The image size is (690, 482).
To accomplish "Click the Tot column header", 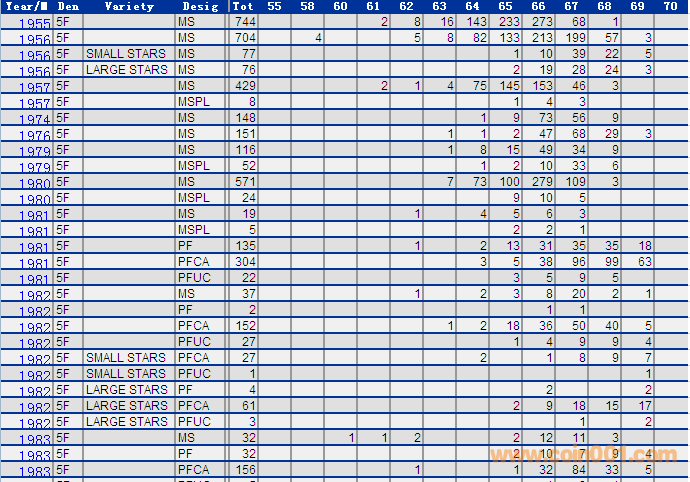I will click(x=244, y=6).
